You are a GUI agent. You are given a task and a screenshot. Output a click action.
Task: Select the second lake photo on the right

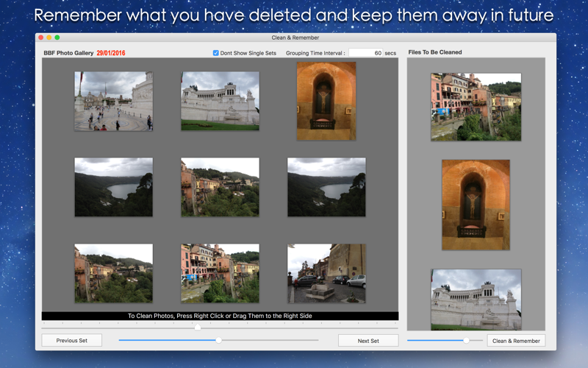click(x=326, y=187)
